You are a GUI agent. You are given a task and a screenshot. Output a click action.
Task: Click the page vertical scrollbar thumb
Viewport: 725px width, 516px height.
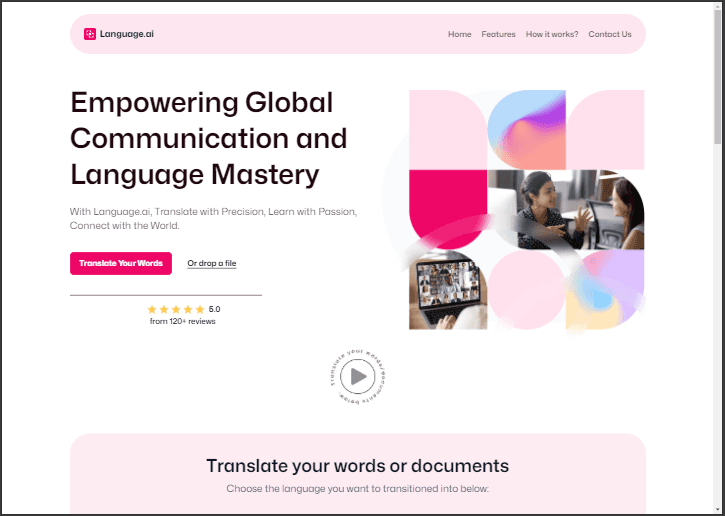coord(717,76)
